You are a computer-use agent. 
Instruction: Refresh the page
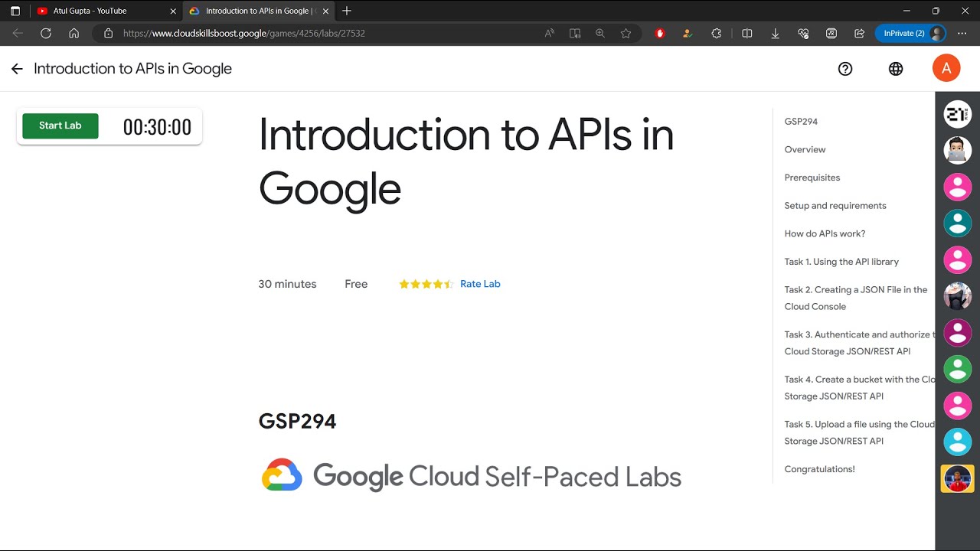[46, 34]
